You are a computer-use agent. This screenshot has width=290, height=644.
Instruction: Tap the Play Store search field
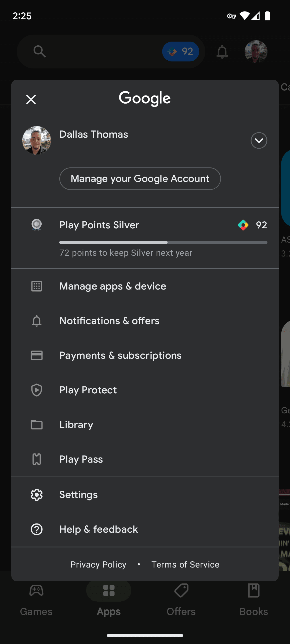[111, 51]
